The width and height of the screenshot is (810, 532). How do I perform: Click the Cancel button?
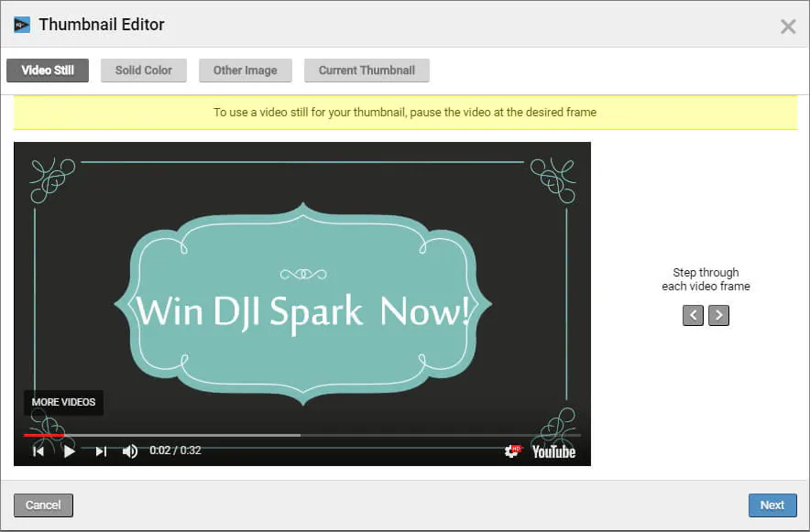click(x=43, y=505)
